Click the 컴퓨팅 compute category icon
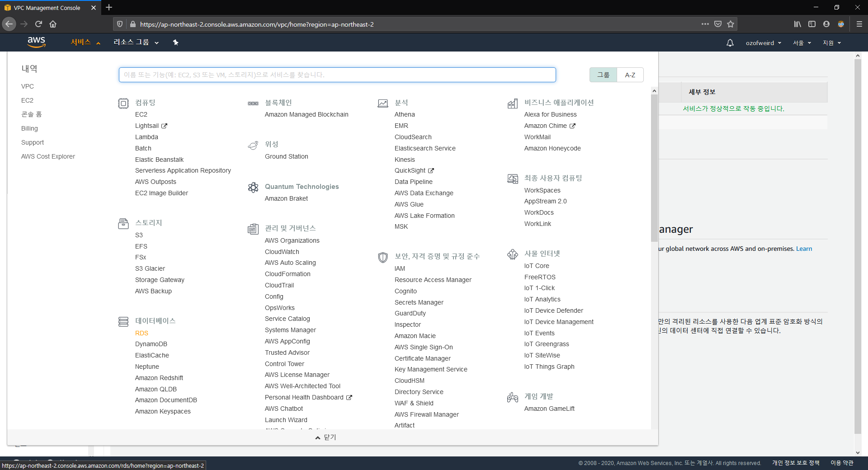The image size is (868, 470). (123, 103)
